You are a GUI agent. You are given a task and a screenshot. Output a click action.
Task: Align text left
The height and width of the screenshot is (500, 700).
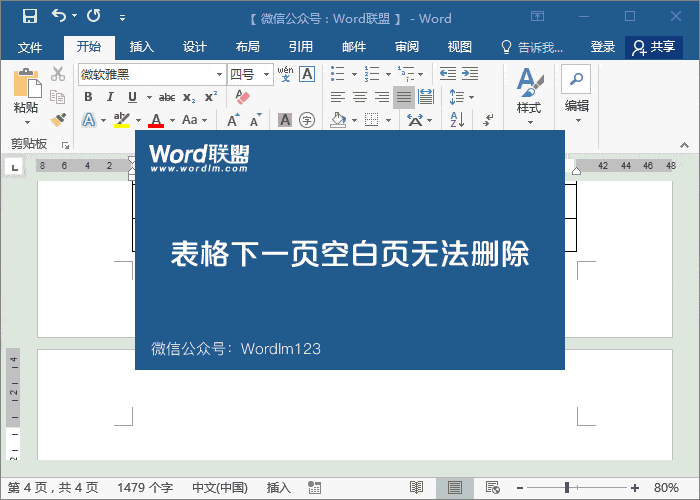338,97
